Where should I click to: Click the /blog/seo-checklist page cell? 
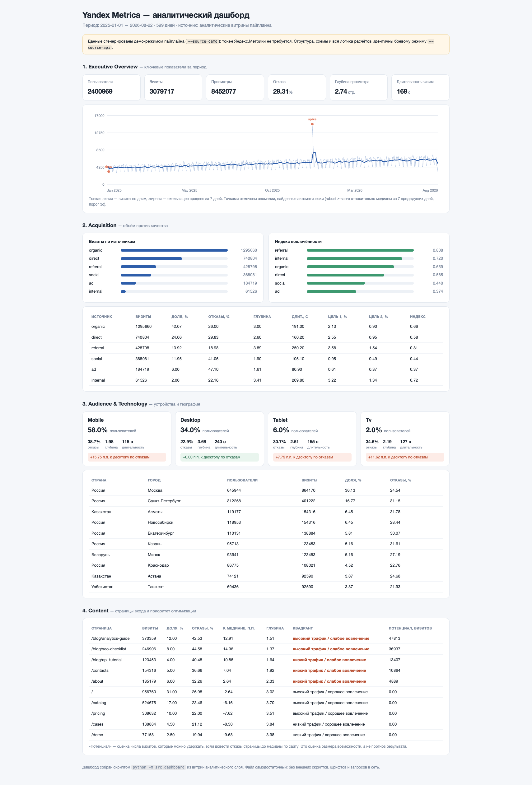109,649
